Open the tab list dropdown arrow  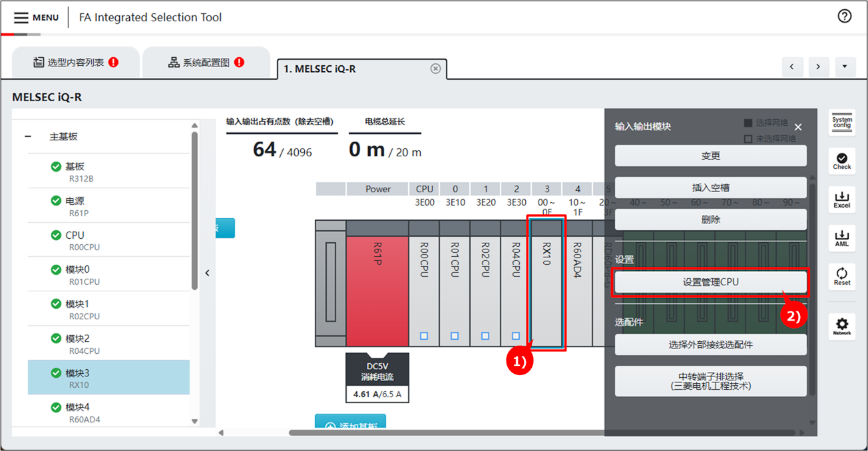(844, 67)
